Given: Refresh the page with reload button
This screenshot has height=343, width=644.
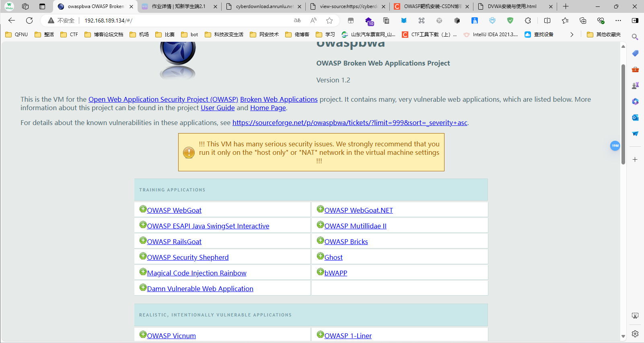Looking at the screenshot, I should pyautogui.click(x=29, y=21).
